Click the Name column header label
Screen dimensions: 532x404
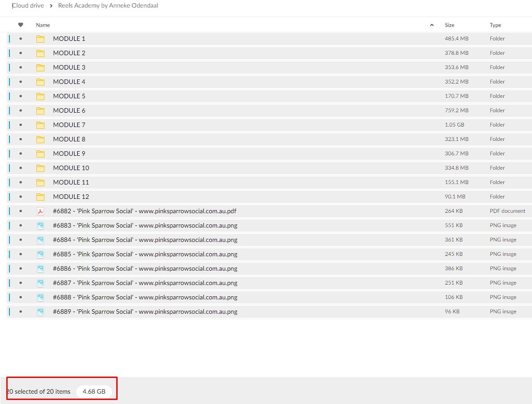pyautogui.click(x=43, y=25)
